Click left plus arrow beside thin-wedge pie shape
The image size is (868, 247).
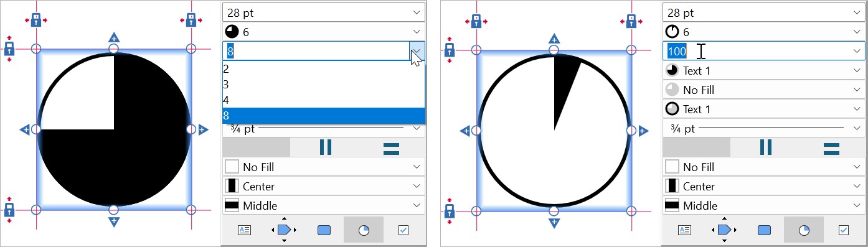[x=465, y=130]
